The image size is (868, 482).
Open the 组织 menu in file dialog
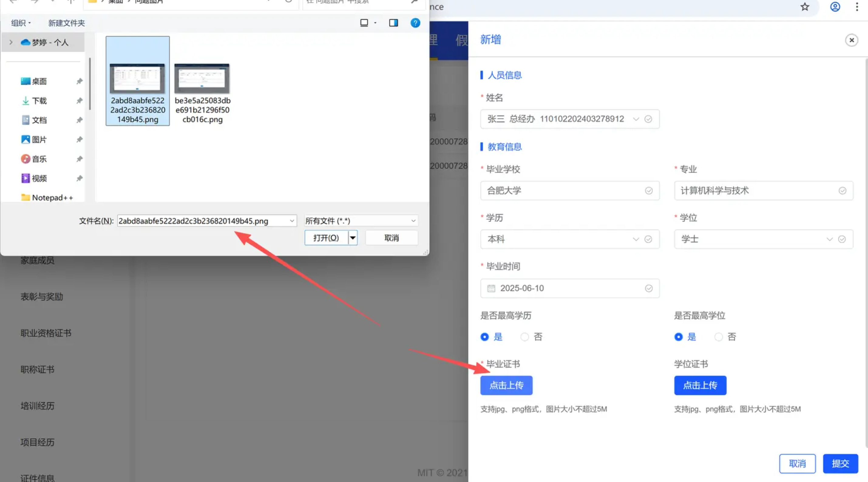click(x=21, y=23)
